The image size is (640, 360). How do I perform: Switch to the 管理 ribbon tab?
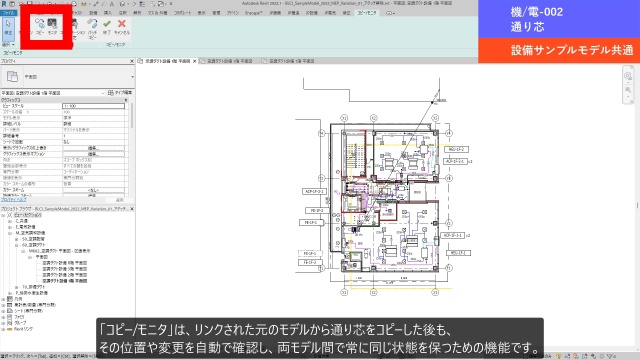(216, 13)
